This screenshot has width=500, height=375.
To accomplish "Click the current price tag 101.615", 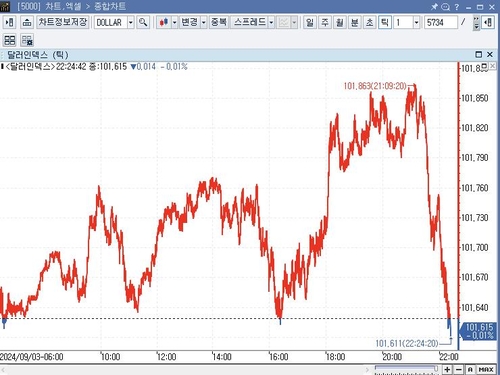I will pos(478,331).
